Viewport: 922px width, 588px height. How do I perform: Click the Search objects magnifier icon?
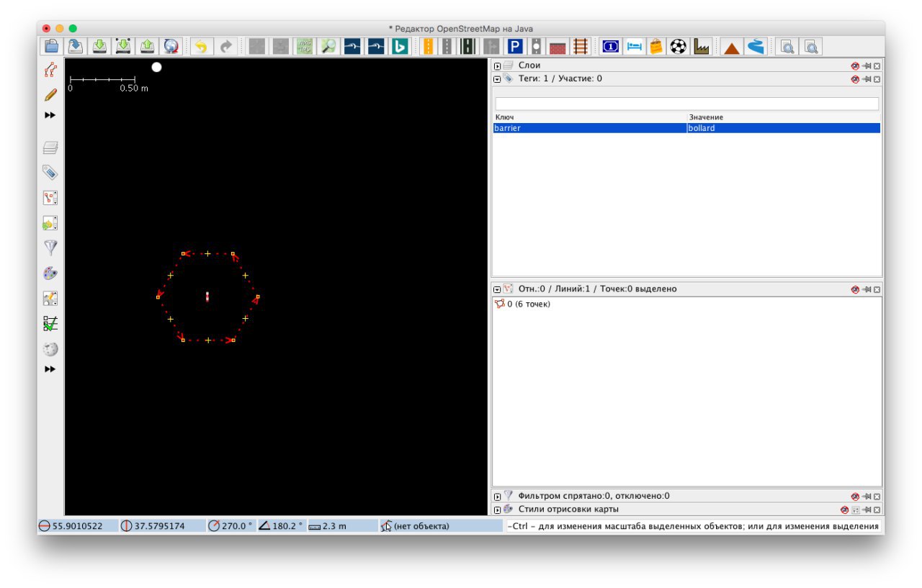[x=328, y=46]
